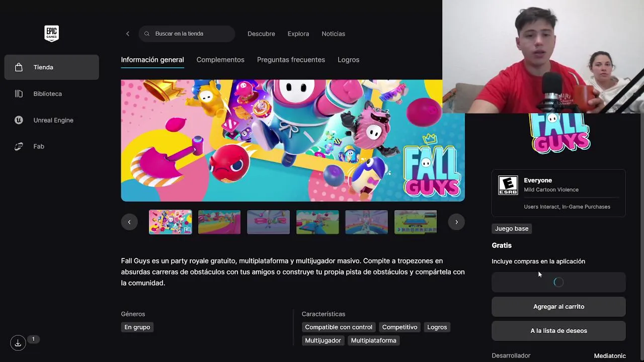This screenshot has width=644, height=362.
Task: Click A la lista de deseos
Action: [558, 331]
